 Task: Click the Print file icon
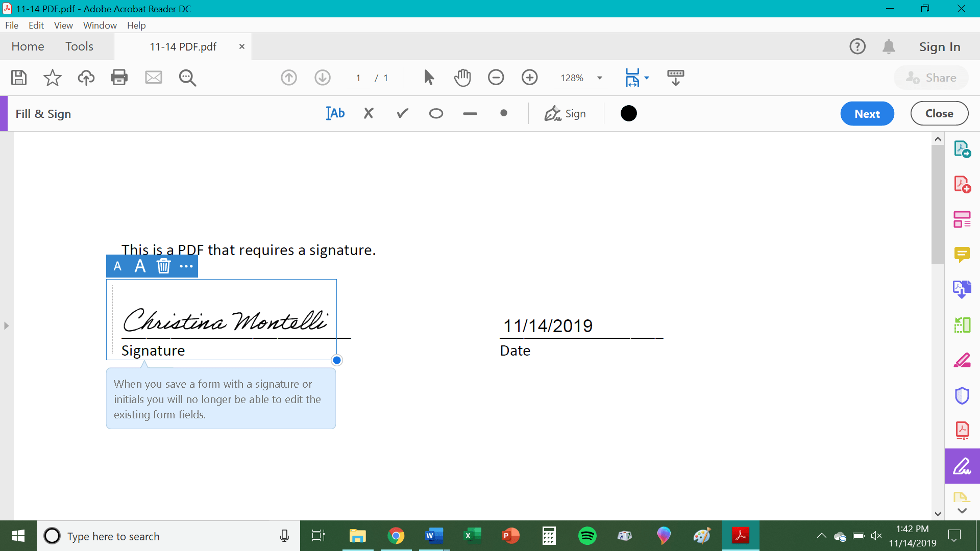pyautogui.click(x=119, y=78)
